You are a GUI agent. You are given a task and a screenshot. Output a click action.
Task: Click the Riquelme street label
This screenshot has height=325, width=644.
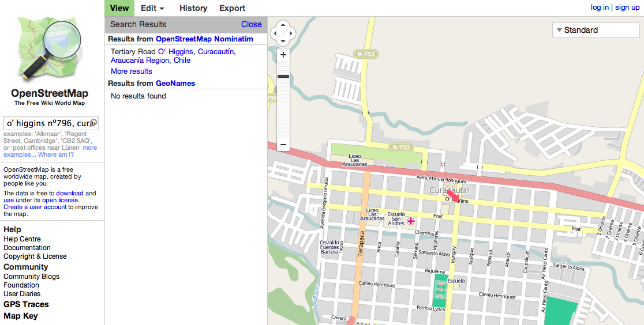coord(435,271)
